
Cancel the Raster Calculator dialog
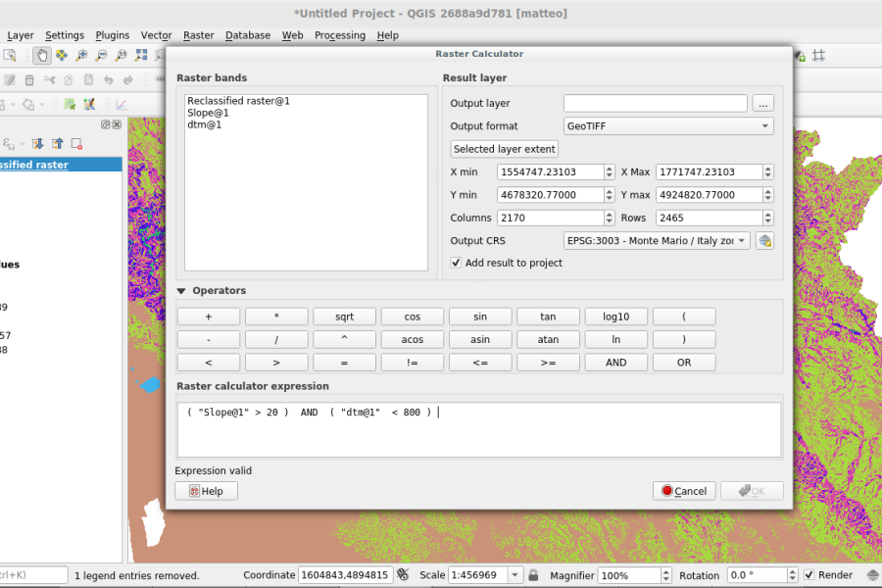(x=683, y=490)
